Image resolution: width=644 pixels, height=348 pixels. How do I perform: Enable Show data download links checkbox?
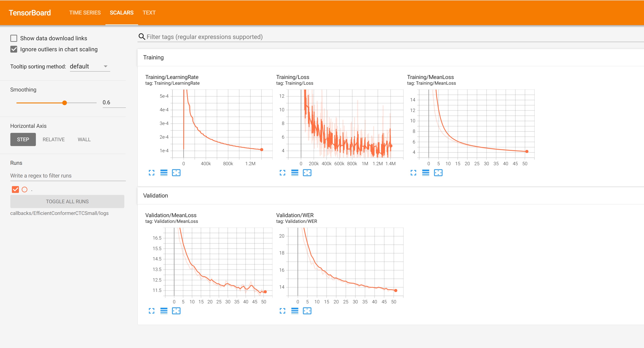point(14,38)
